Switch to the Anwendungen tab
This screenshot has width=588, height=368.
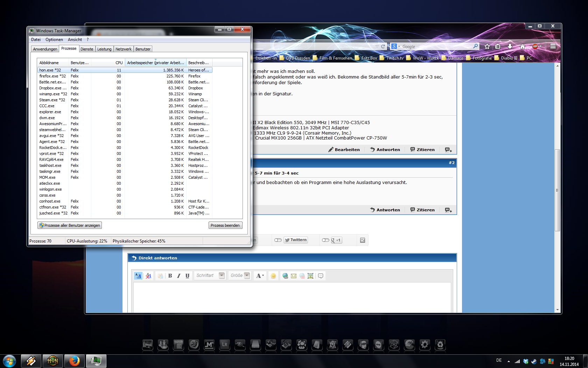pyautogui.click(x=45, y=49)
